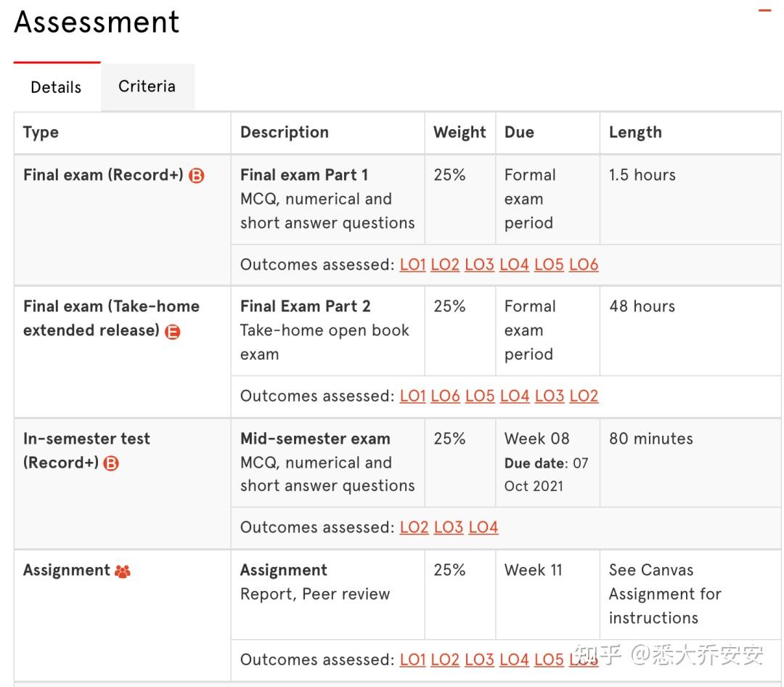Open LO6 link in Final exam Part 1 outcomes

tap(584, 265)
